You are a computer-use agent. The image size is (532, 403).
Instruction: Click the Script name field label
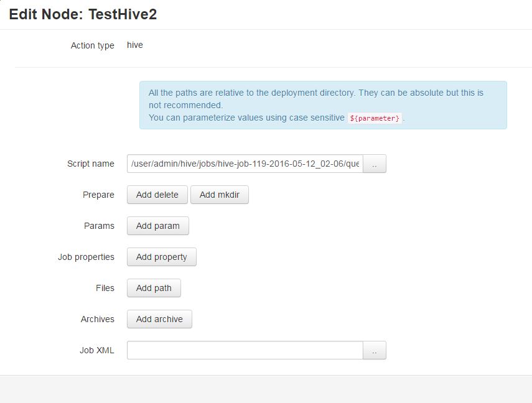coord(90,164)
